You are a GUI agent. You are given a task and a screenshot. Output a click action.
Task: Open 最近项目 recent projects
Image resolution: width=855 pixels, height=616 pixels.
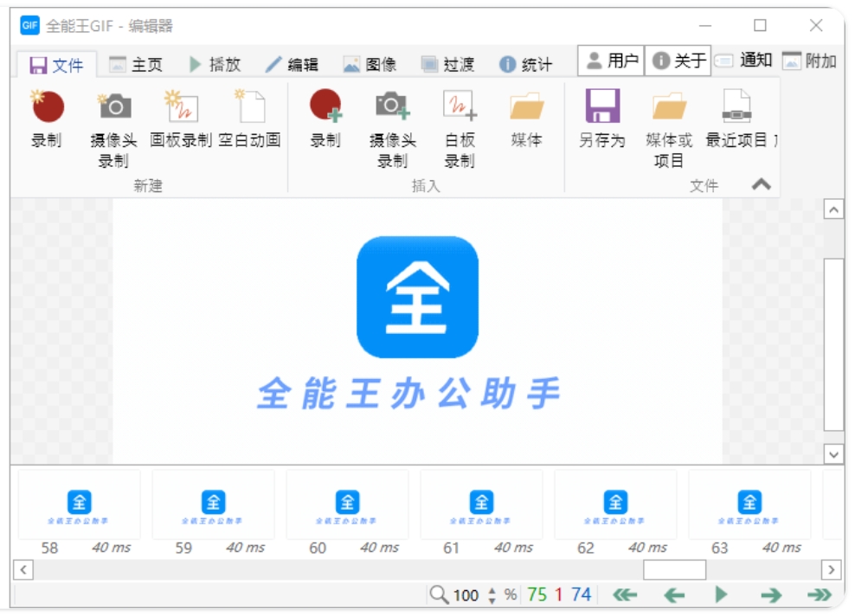tap(736, 119)
